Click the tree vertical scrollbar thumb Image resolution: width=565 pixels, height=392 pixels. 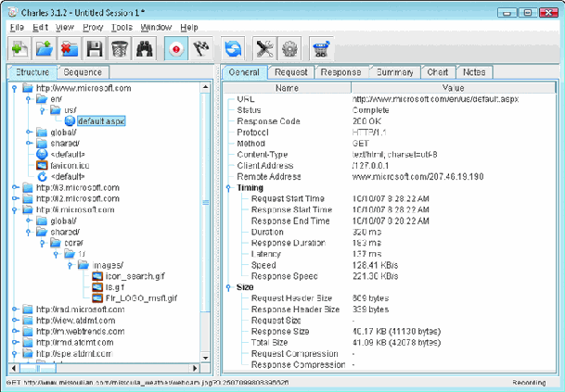tap(205, 202)
